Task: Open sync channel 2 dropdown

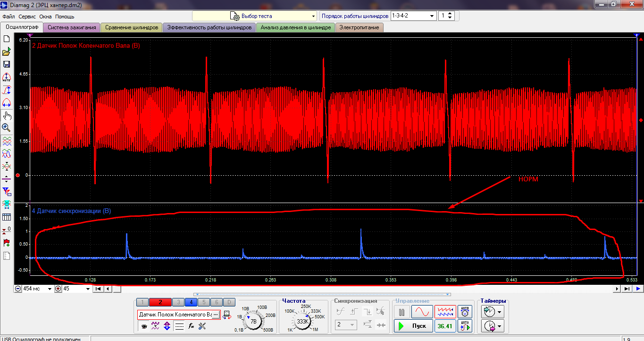Action: 346,324
